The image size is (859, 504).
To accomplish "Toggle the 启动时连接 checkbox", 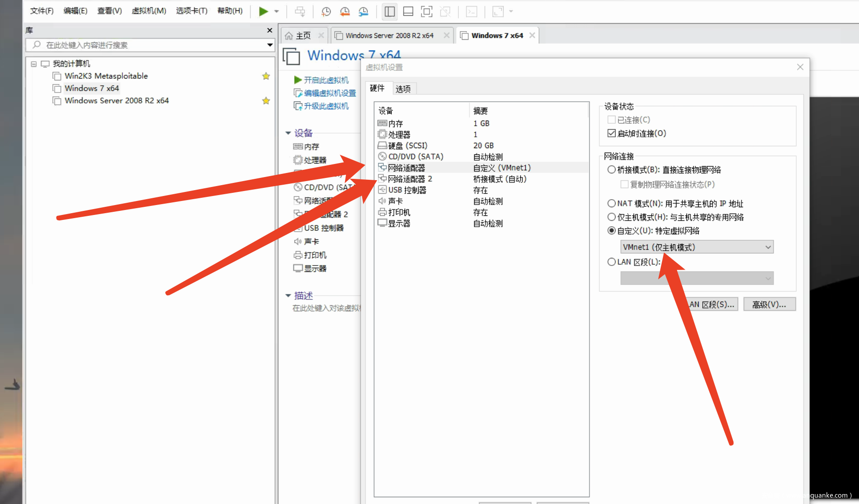I will click(x=612, y=133).
